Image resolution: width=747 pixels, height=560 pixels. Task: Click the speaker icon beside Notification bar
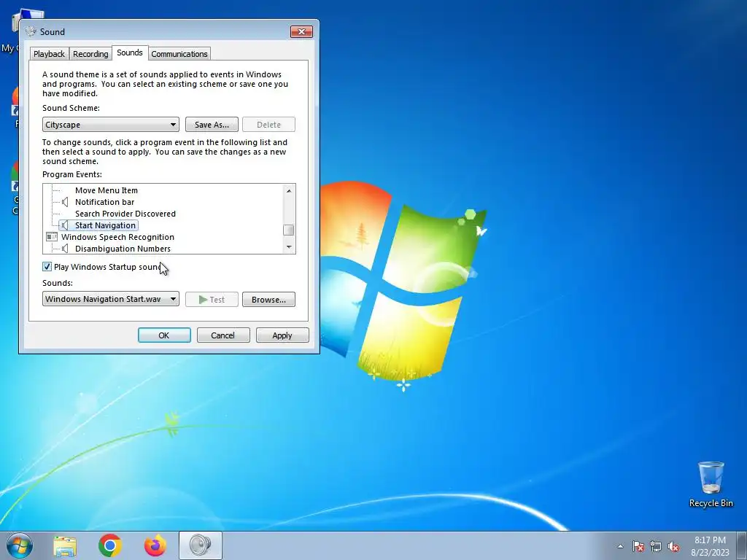click(65, 202)
